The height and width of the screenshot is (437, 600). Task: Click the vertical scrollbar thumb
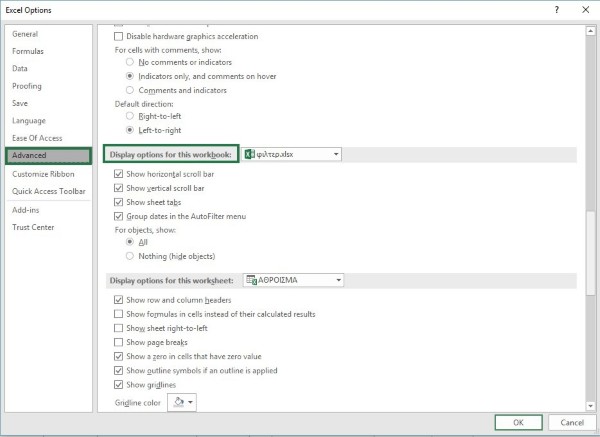tap(590, 253)
